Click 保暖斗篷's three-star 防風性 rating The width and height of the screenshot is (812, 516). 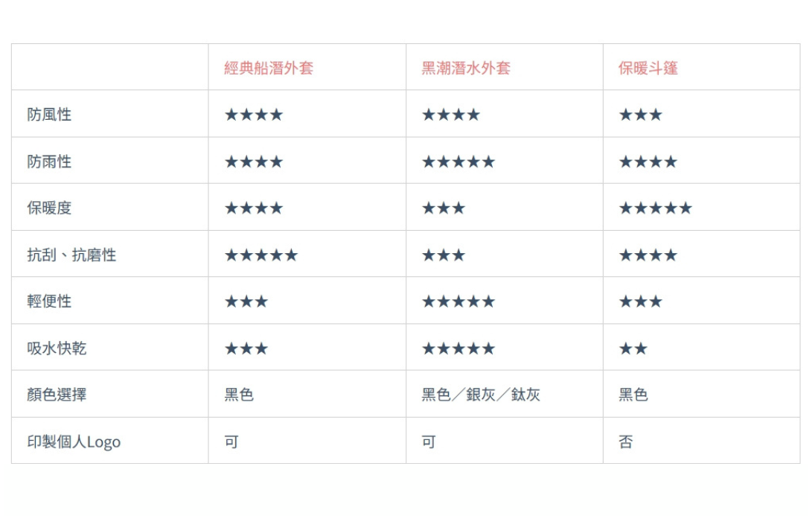pos(640,115)
